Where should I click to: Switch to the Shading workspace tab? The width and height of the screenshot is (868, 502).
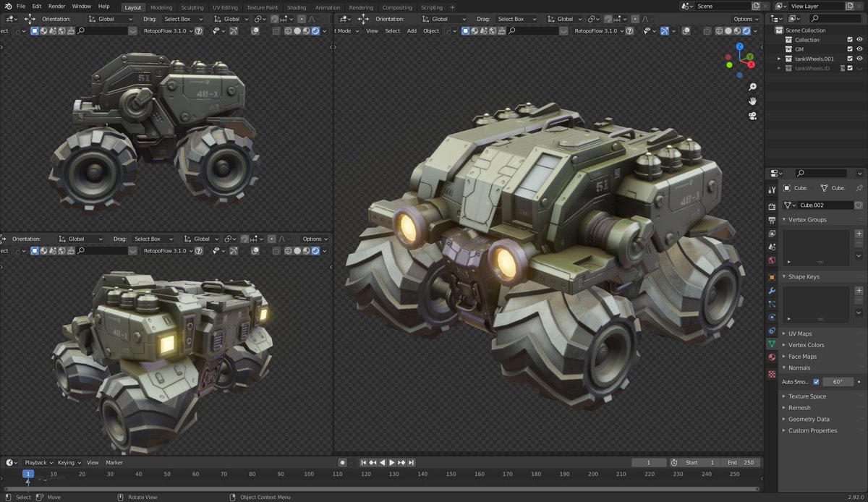[x=297, y=7]
